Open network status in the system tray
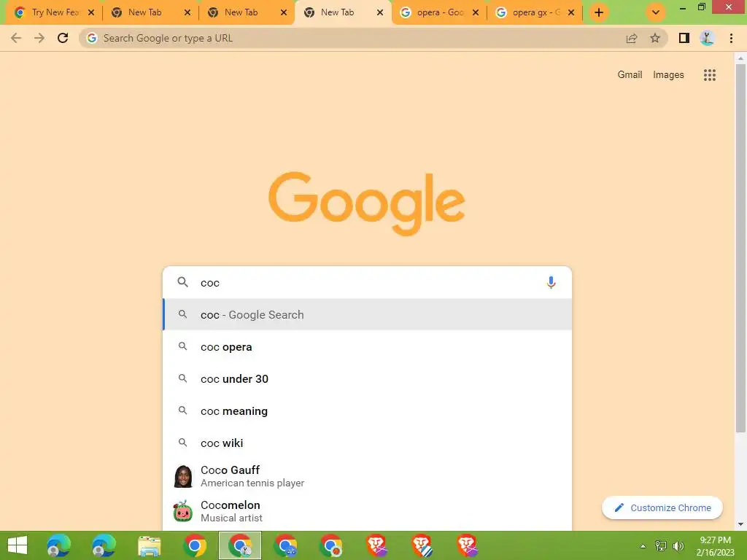Viewport: 747px width, 560px height. [x=661, y=545]
